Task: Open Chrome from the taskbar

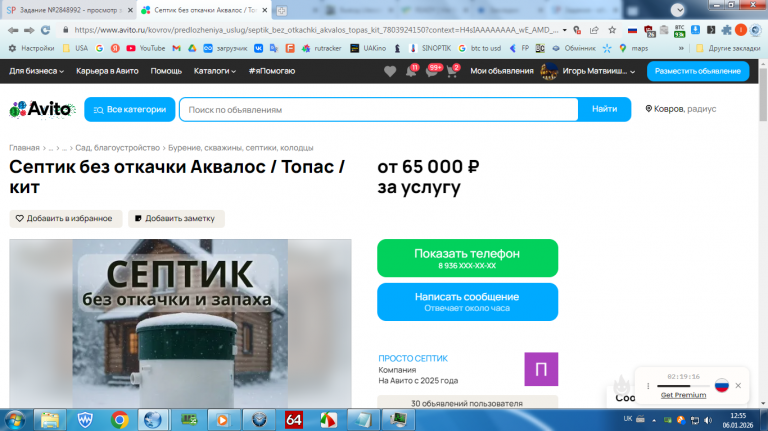Action: click(x=120, y=420)
